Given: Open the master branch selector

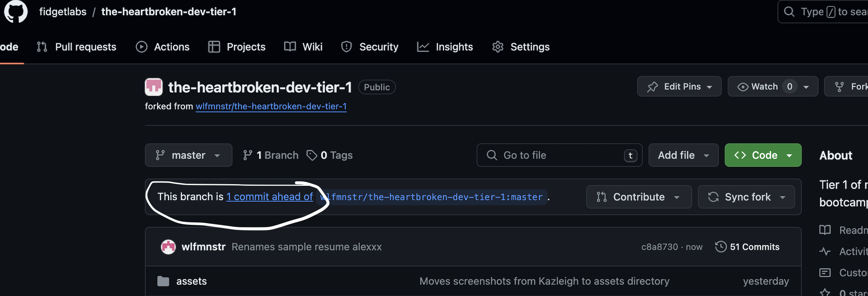Looking at the screenshot, I should click(188, 155).
